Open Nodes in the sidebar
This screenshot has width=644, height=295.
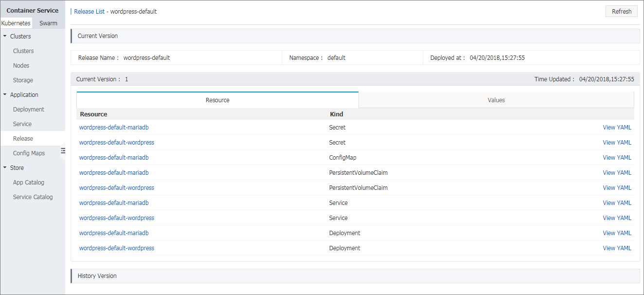coord(21,65)
